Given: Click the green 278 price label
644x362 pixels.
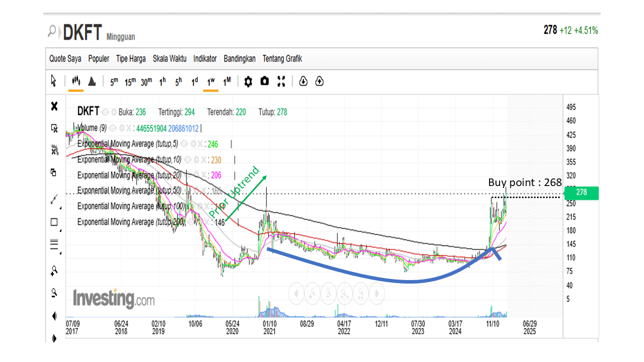Looking at the screenshot, I should (581, 193).
